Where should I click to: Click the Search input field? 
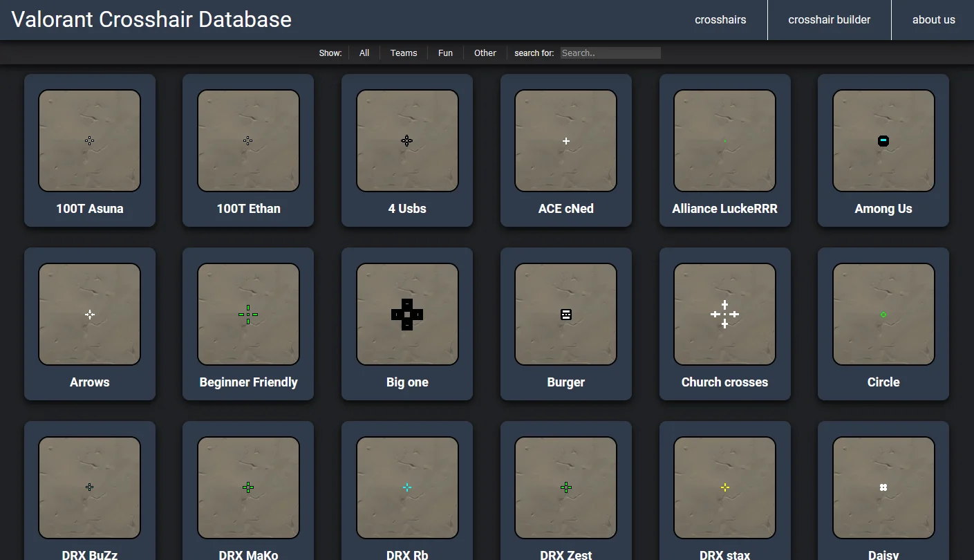(610, 53)
